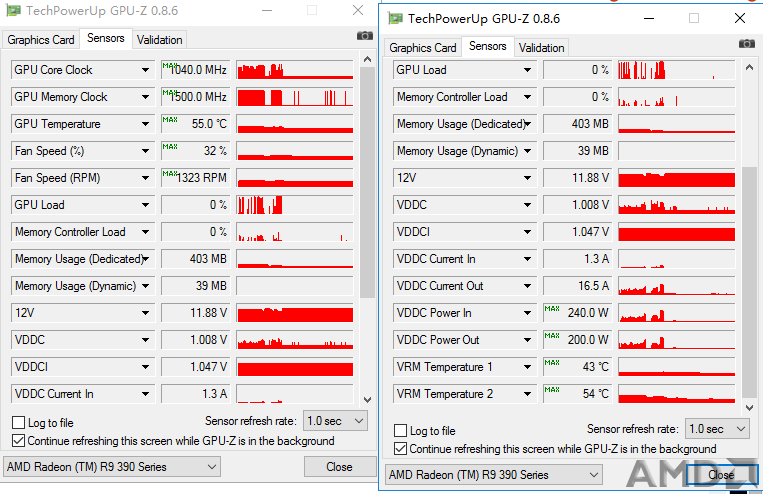
Task: Open sensor refresh rate combo in left window
Action: click(x=335, y=421)
